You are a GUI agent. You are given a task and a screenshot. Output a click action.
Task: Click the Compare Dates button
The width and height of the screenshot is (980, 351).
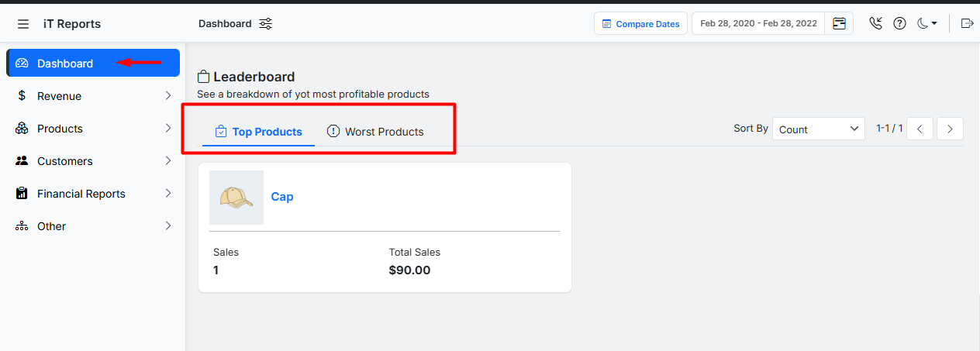[640, 24]
